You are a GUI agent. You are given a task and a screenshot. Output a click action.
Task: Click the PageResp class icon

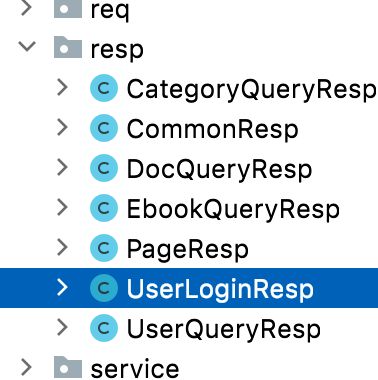click(x=104, y=248)
